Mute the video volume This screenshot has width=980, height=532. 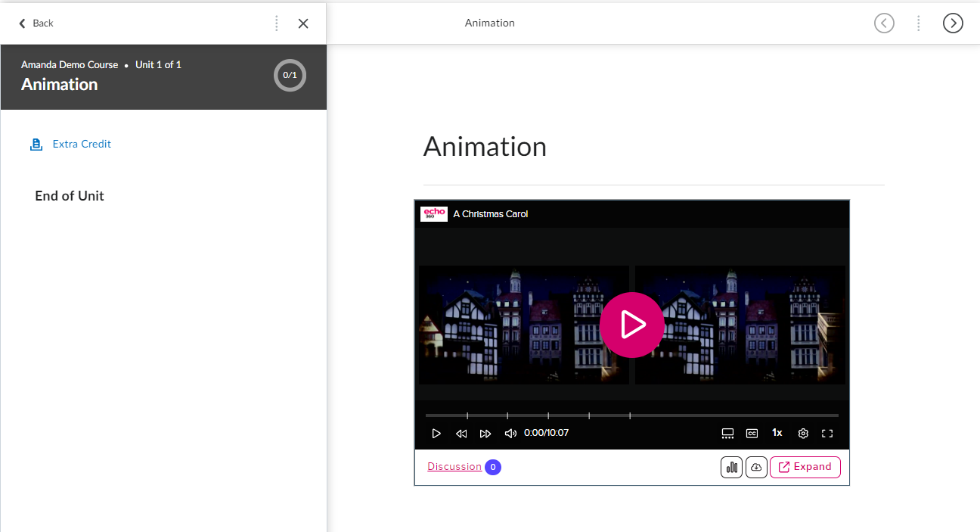pos(510,434)
